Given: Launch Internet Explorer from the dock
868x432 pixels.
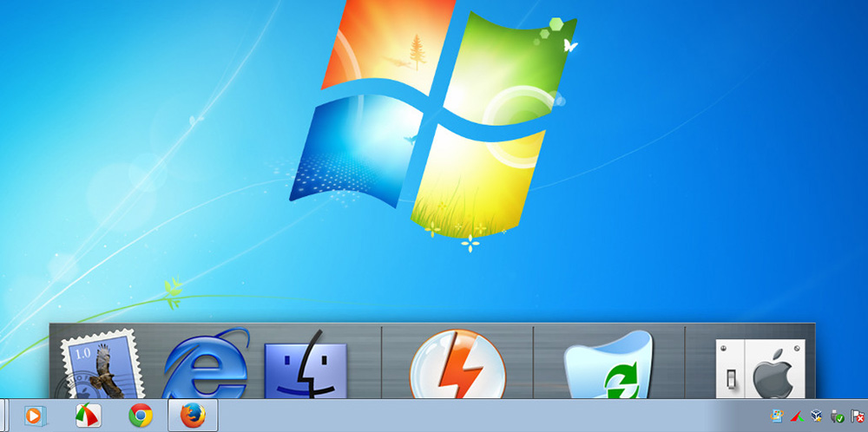Looking at the screenshot, I should (x=206, y=363).
